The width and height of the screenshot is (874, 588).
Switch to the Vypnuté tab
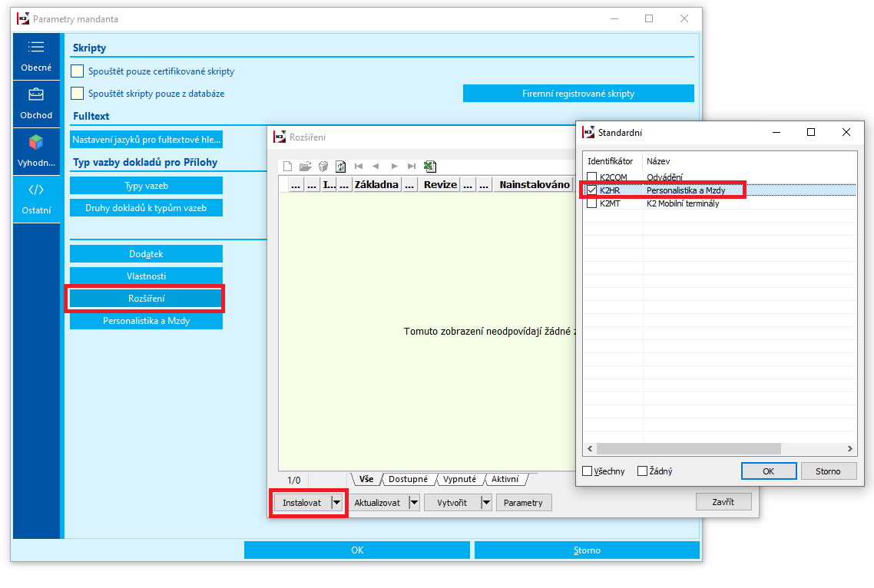460,479
